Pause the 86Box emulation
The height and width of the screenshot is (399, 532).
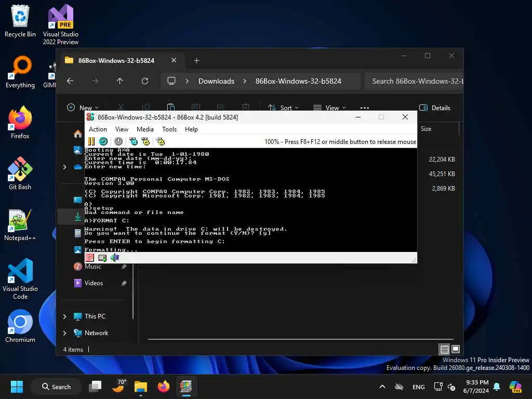point(91,141)
